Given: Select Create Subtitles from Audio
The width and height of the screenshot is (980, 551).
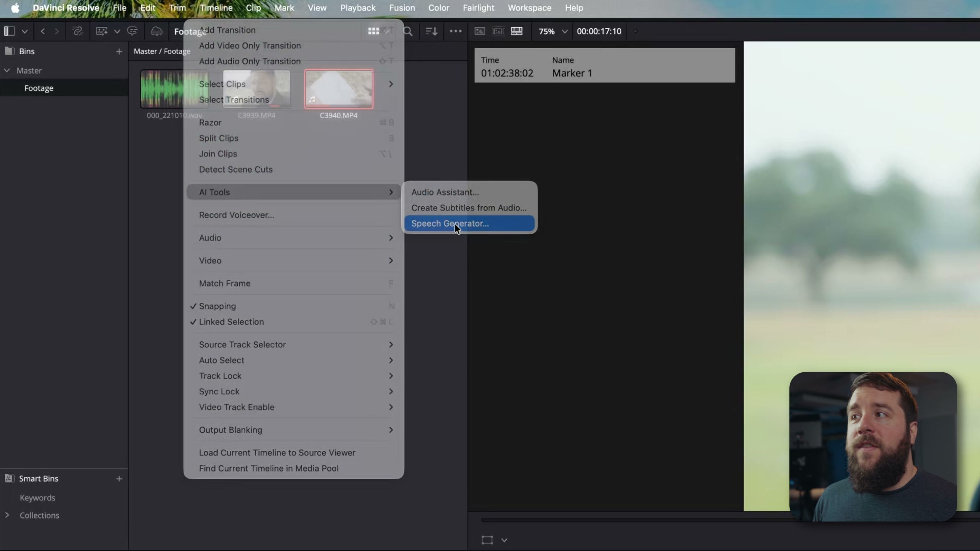Looking at the screenshot, I should 469,208.
